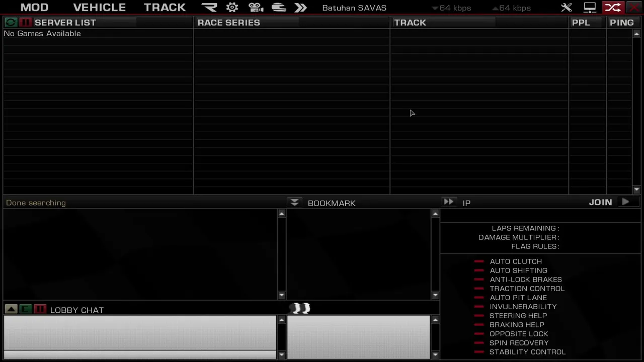Click the IP double-arrow button

pyautogui.click(x=448, y=202)
